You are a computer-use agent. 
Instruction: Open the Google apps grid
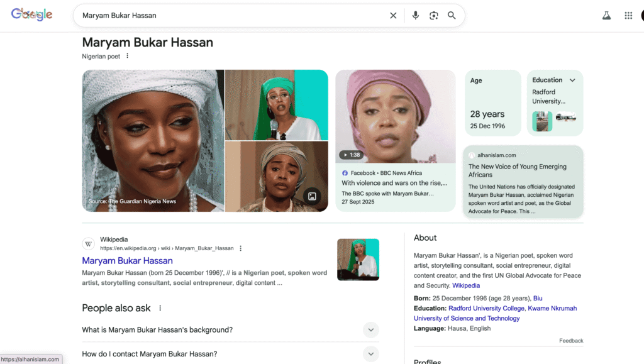628,16
